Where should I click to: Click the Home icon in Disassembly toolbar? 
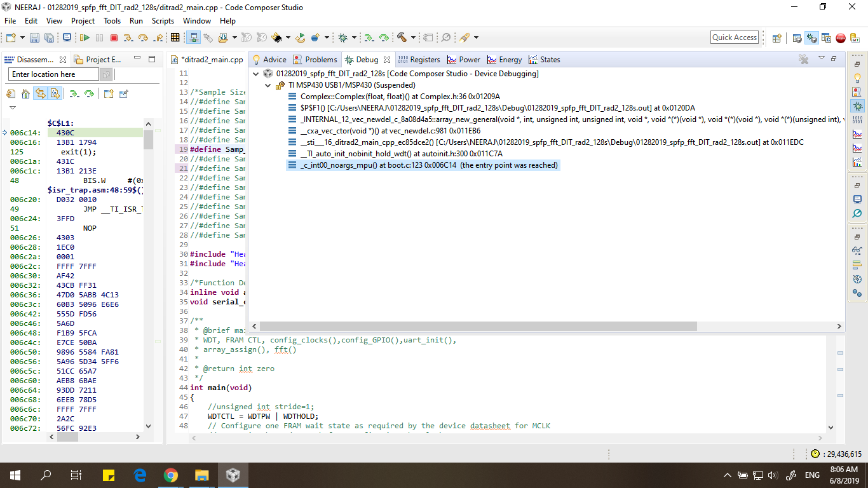pos(25,93)
